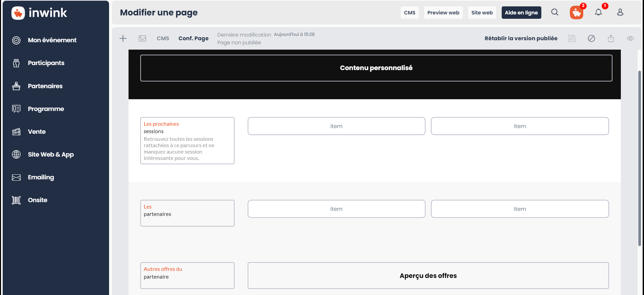Click the Partenaires booth icon
This screenshot has height=295, width=644.
(x=16, y=86)
